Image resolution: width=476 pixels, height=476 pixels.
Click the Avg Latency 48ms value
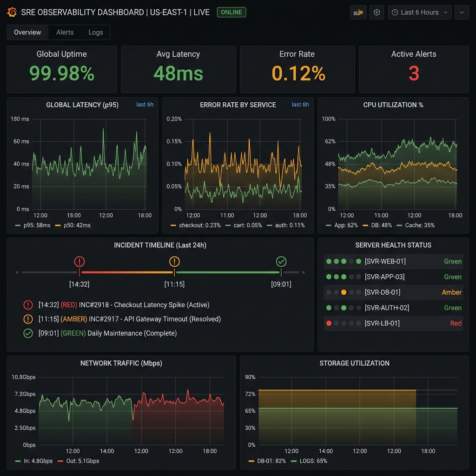pos(178,73)
